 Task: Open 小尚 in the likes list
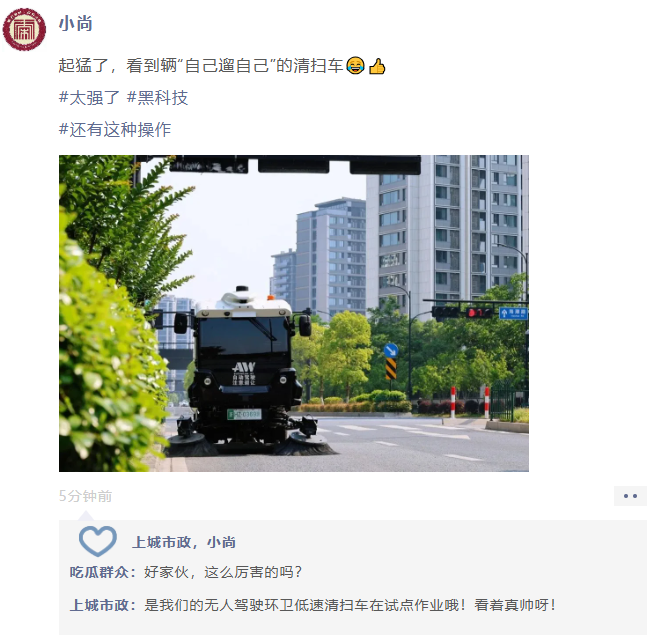221,542
